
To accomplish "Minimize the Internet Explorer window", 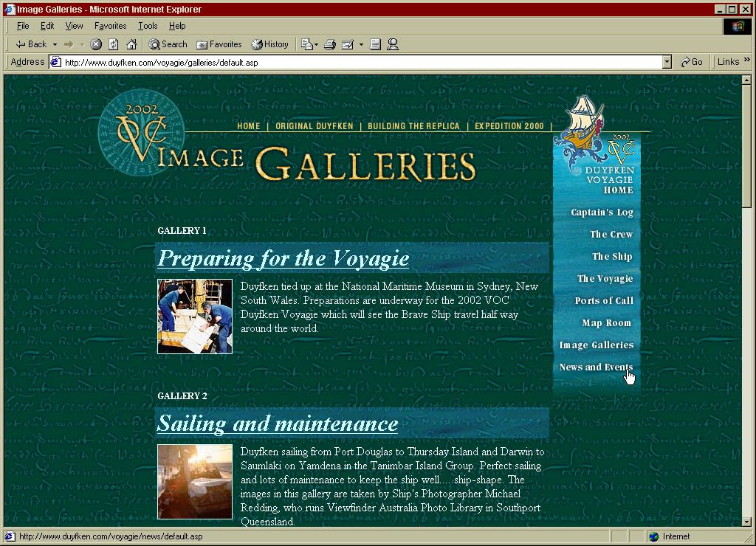I will tap(719, 9).
